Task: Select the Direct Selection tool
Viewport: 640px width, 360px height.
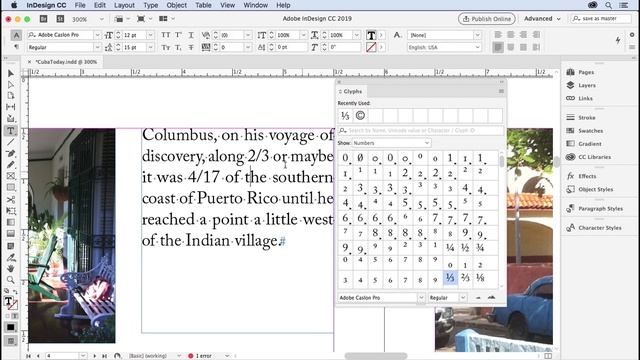Action: (x=11, y=84)
